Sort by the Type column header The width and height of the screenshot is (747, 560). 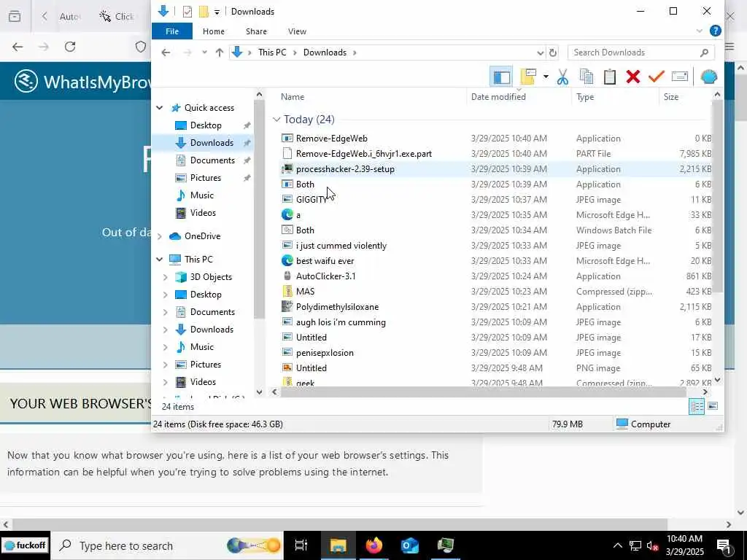coord(585,97)
